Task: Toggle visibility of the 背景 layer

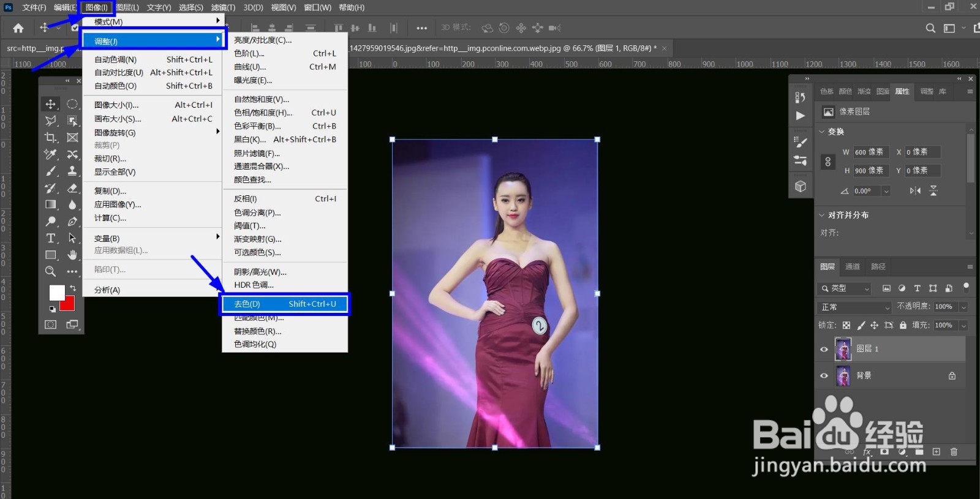Action: pos(824,376)
